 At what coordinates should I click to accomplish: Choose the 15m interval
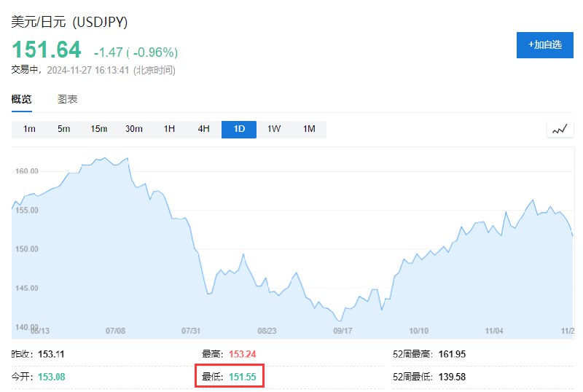click(x=98, y=129)
